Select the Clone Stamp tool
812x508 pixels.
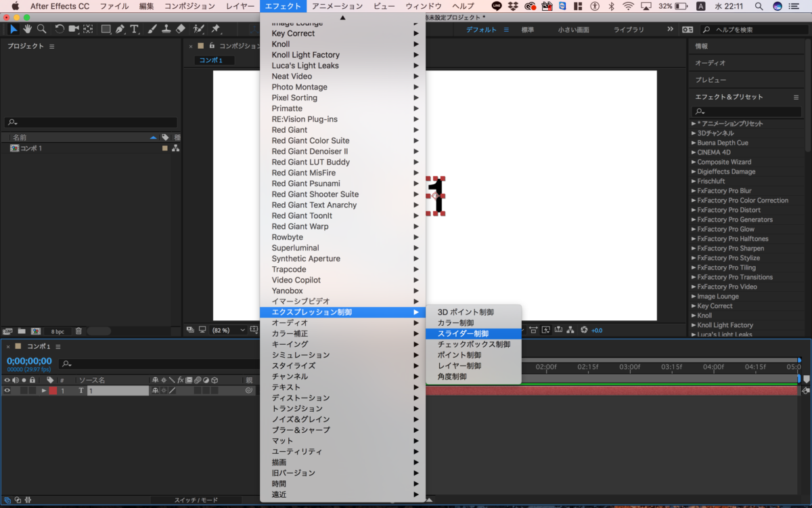click(x=166, y=29)
